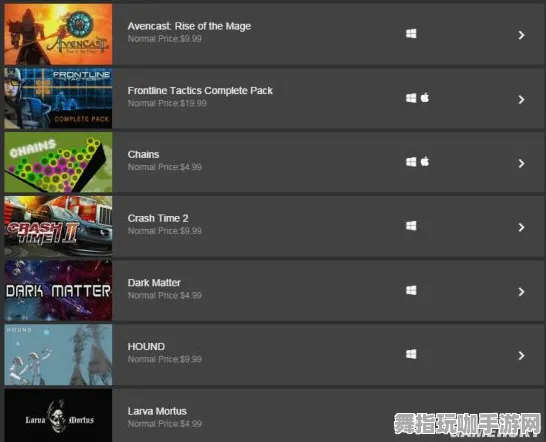Select the Chains game thumbnail
The height and width of the screenshot is (442, 546).
point(58,162)
